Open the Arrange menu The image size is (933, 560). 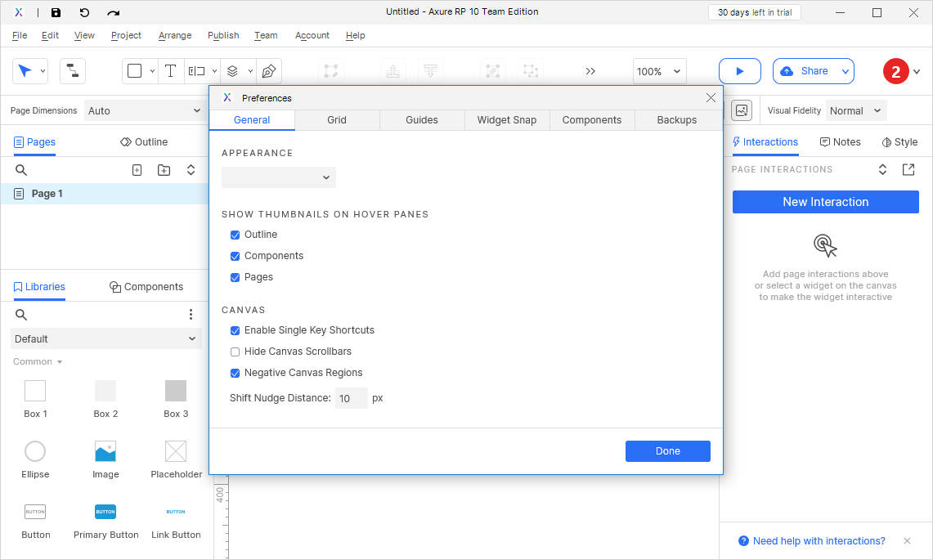click(x=175, y=35)
